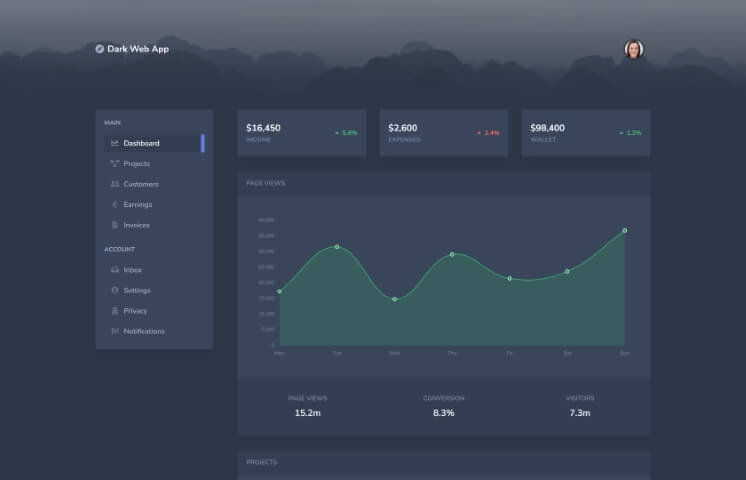Click the PAGE VIEWS panel heading
This screenshot has width=746, height=480.
click(266, 183)
